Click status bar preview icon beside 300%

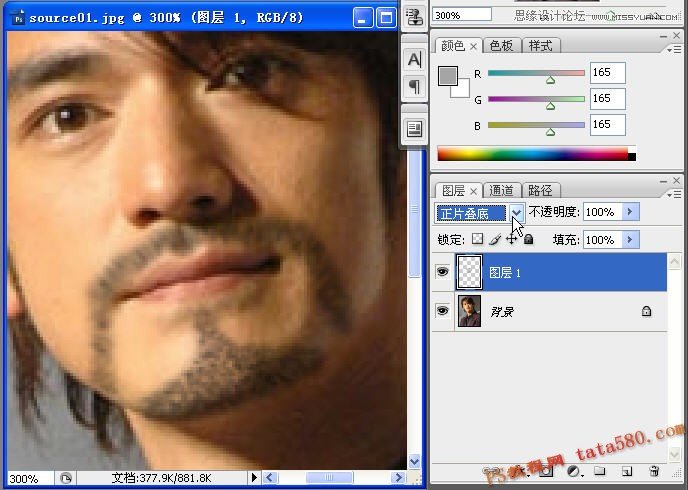point(66,478)
